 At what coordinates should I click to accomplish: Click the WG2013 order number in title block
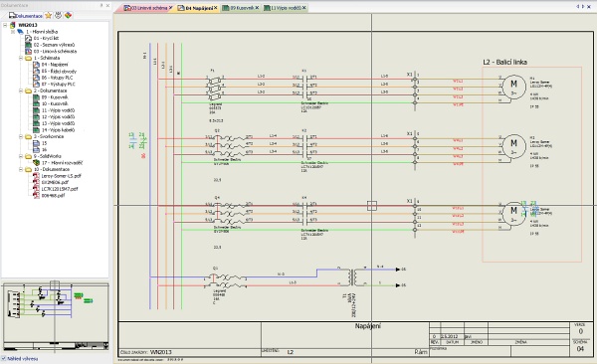(x=160, y=352)
